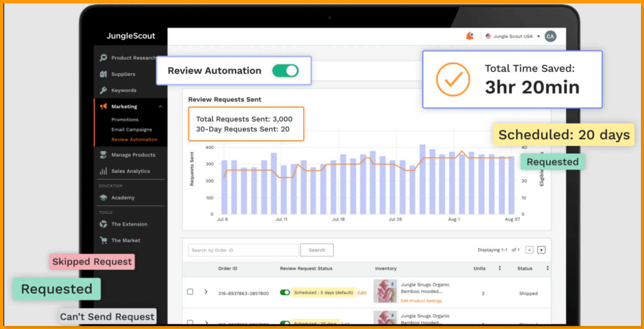644x329 pixels.
Task: Click the Scheduled : 5 days (default) badge
Action: 323,292
